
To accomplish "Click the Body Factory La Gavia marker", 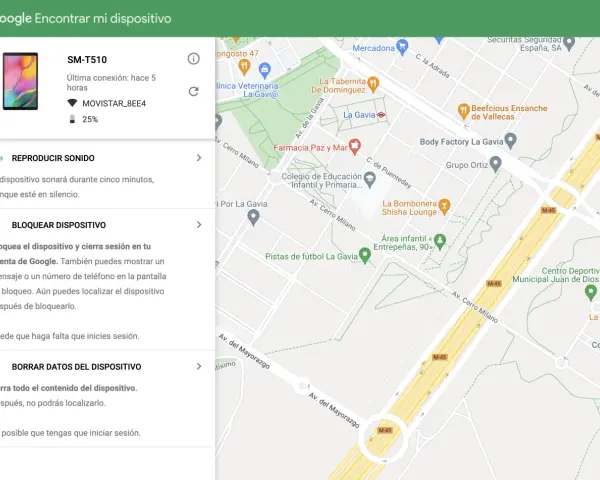I will 511,140.
